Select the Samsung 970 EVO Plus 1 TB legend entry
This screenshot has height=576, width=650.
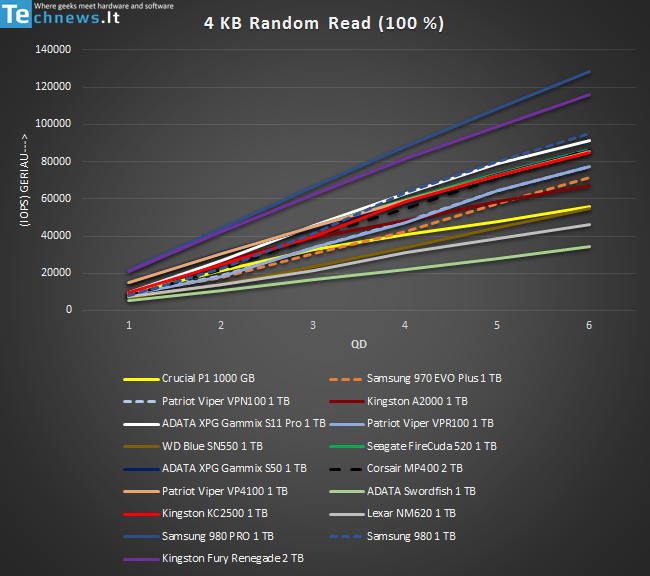pyautogui.click(x=415, y=379)
